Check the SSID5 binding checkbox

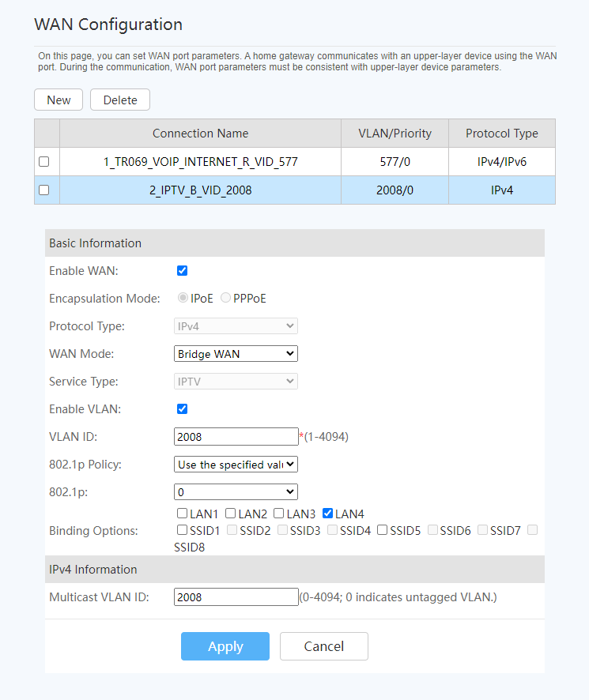[383, 530]
